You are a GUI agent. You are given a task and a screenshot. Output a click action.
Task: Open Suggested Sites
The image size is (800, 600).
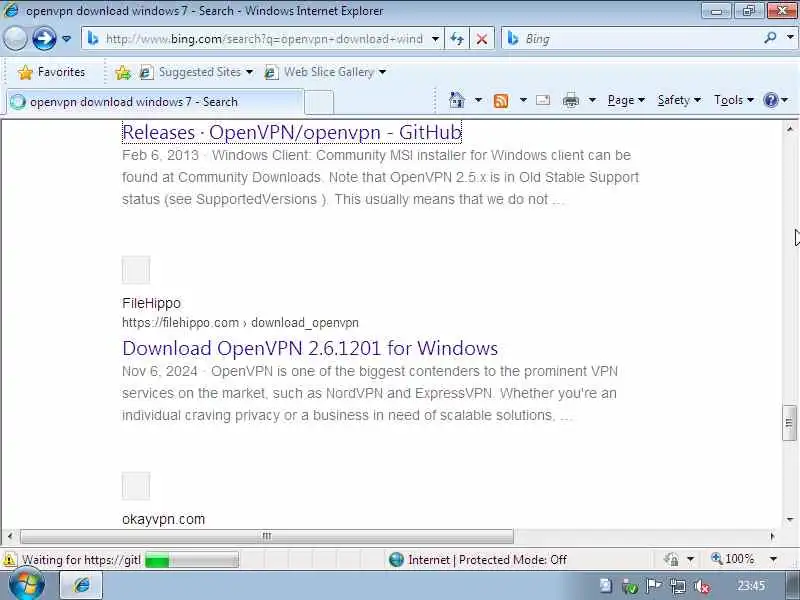[196, 72]
